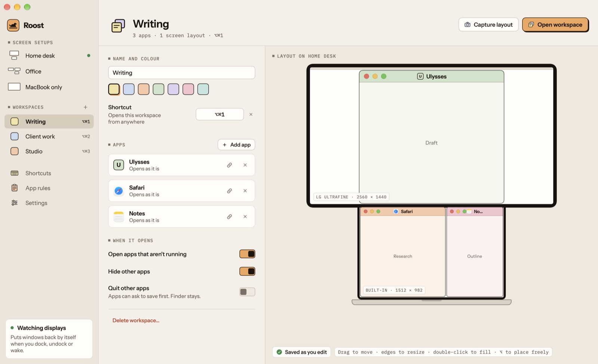Choose the yellow colour swatch
Screen dimensions: 598x364
[114, 89]
